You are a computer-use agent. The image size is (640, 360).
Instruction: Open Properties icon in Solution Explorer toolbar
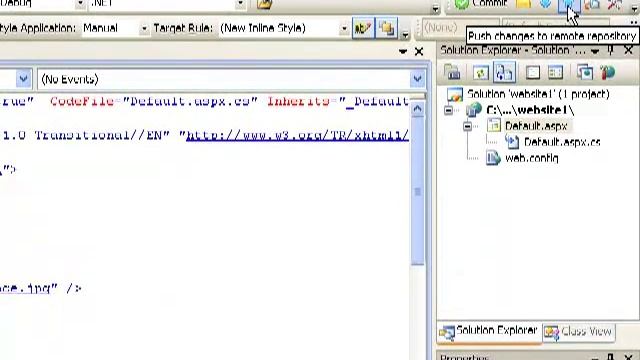click(x=453, y=73)
